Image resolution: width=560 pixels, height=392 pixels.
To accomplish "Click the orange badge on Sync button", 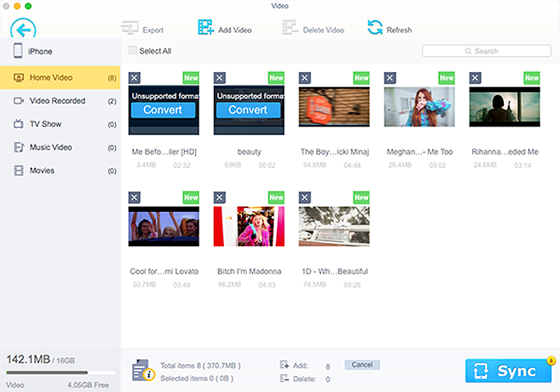I will (551, 361).
